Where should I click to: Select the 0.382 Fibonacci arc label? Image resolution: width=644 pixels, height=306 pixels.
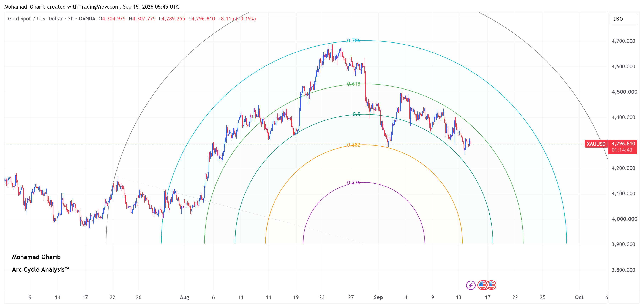coord(353,145)
